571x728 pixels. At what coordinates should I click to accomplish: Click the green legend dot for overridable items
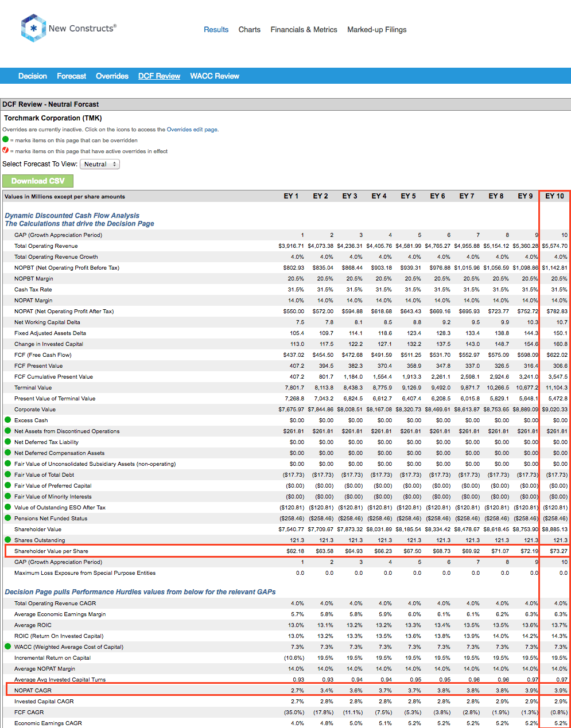click(6, 139)
